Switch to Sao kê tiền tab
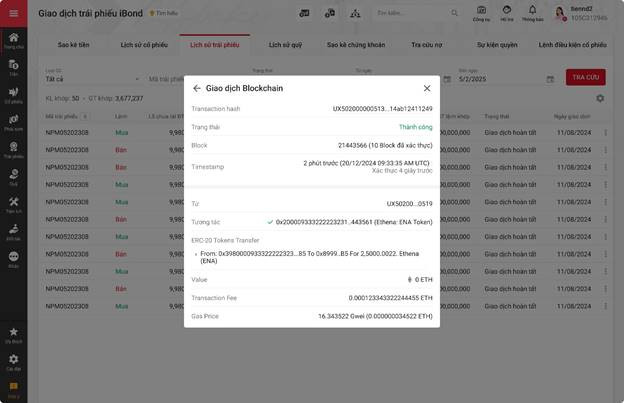Screen dimensions: 624x403 tap(74, 45)
